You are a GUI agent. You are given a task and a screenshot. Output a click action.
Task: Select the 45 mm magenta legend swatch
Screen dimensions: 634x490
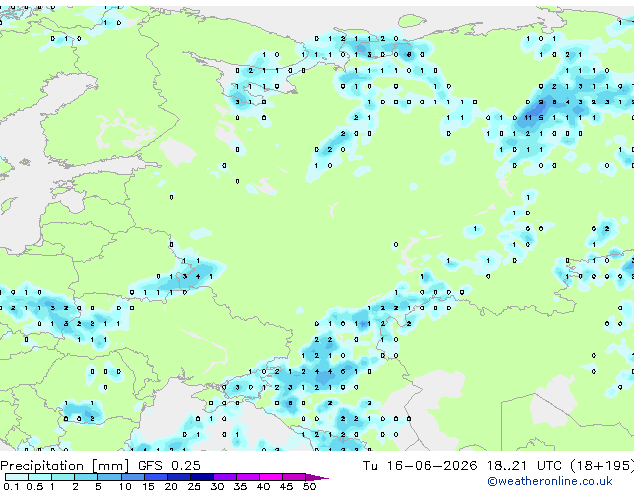294,477
